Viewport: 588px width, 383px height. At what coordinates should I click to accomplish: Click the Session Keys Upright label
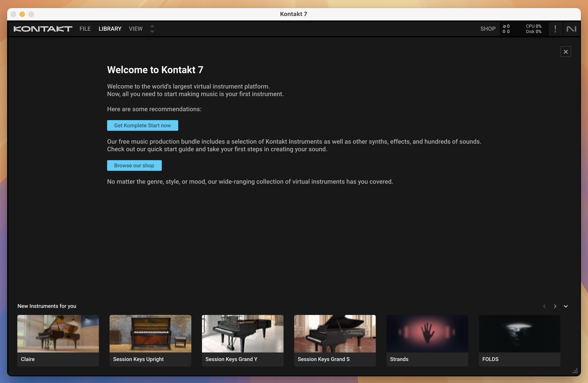click(x=138, y=359)
